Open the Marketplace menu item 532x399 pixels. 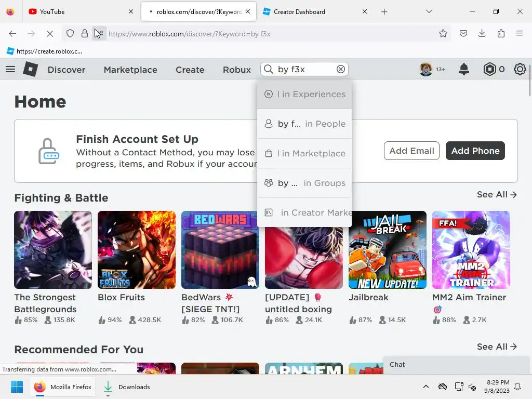[130, 70]
